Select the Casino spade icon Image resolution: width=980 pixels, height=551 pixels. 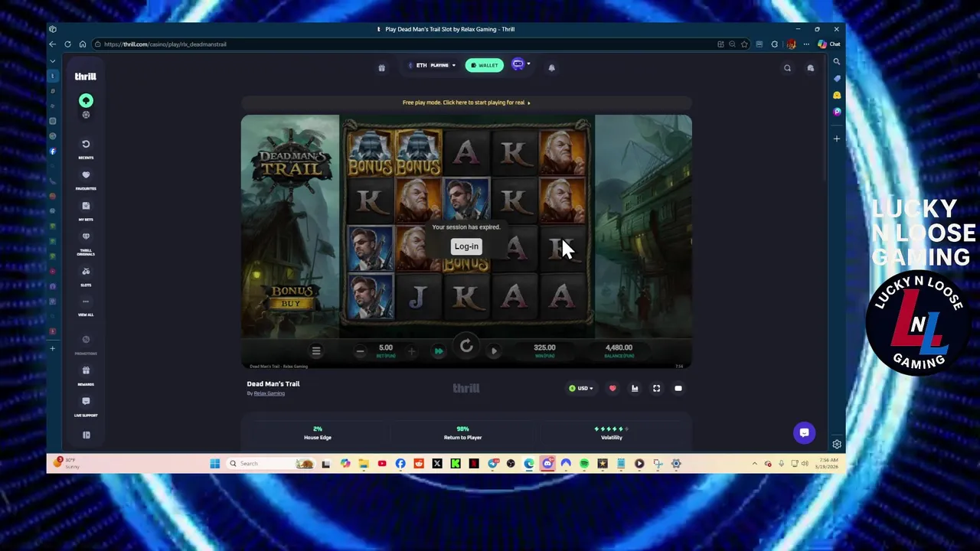[86, 100]
